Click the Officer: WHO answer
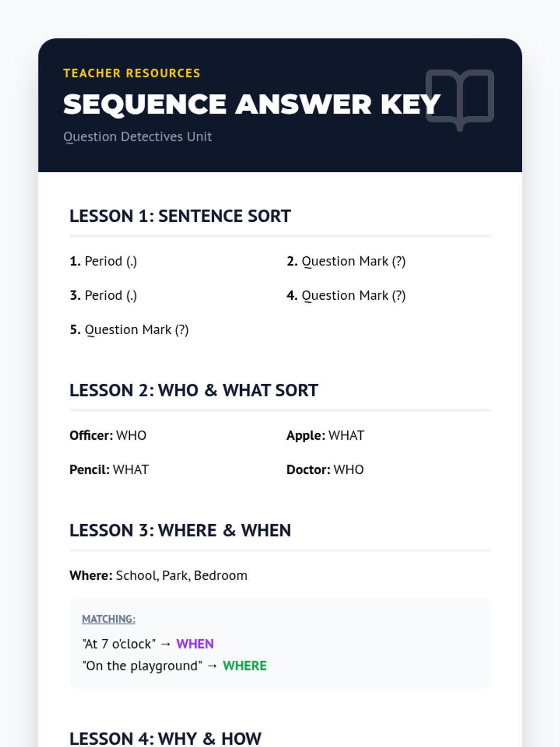Screen dimensions: 560x747 [108, 436]
